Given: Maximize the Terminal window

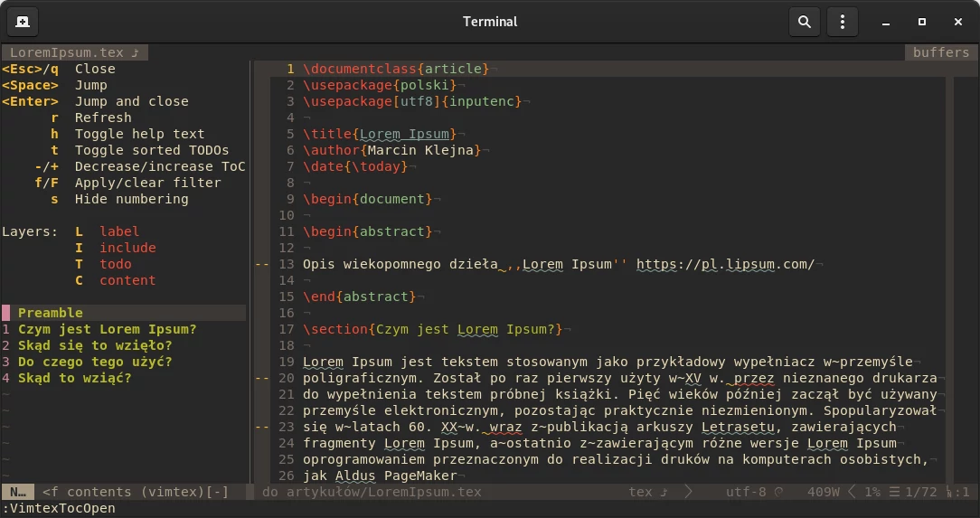Looking at the screenshot, I should pyautogui.click(x=921, y=22).
